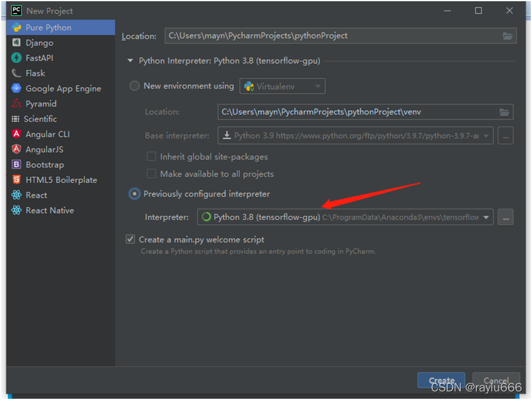Select Bootstrap project type

pyautogui.click(x=61, y=165)
